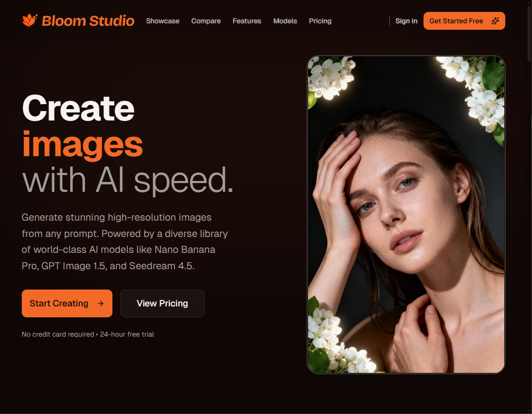The width and height of the screenshot is (532, 414).
Task: Open the Compare navigation item
Action: pyautogui.click(x=206, y=21)
